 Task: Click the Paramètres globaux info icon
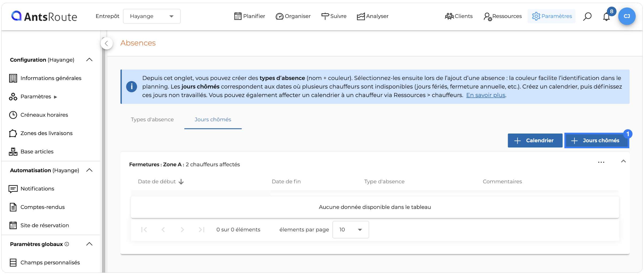tap(67, 244)
